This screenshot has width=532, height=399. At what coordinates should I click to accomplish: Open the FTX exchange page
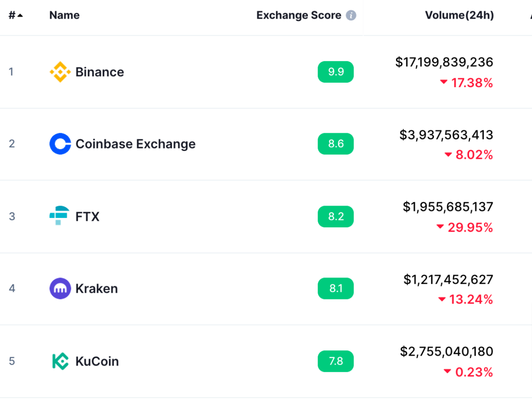pyautogui.click(x=88, y=216)
